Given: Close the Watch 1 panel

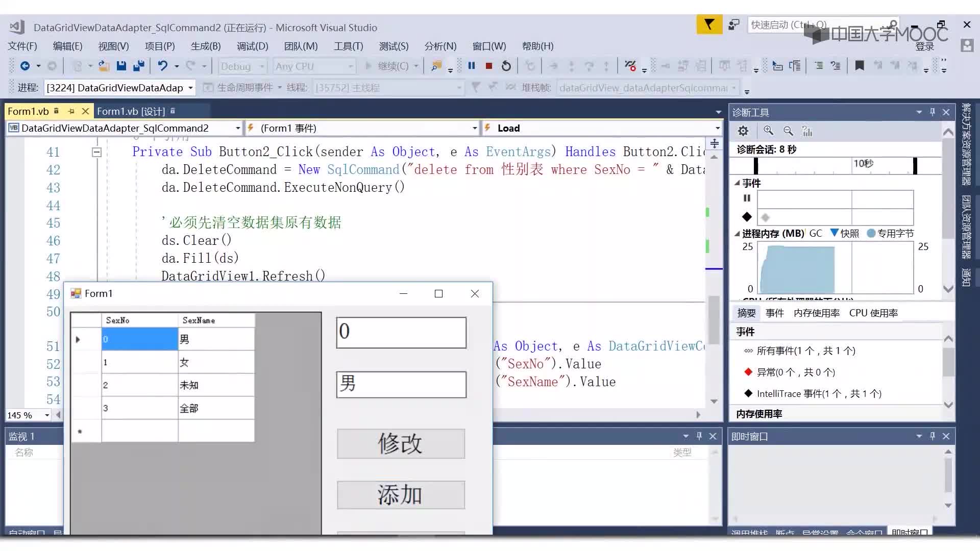Looking at the screenshot, I should point(713,436).
